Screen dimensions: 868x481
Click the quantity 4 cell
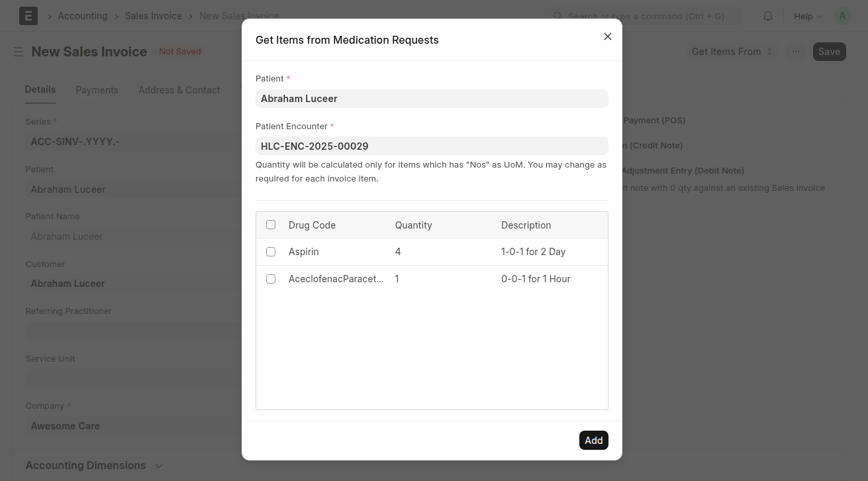(398, 252)
